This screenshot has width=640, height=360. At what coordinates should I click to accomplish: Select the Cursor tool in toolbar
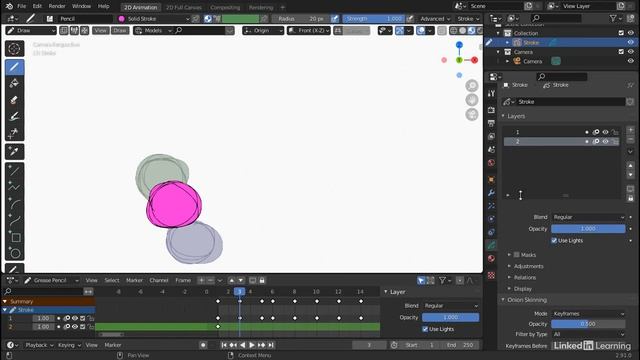coord(14,49)
